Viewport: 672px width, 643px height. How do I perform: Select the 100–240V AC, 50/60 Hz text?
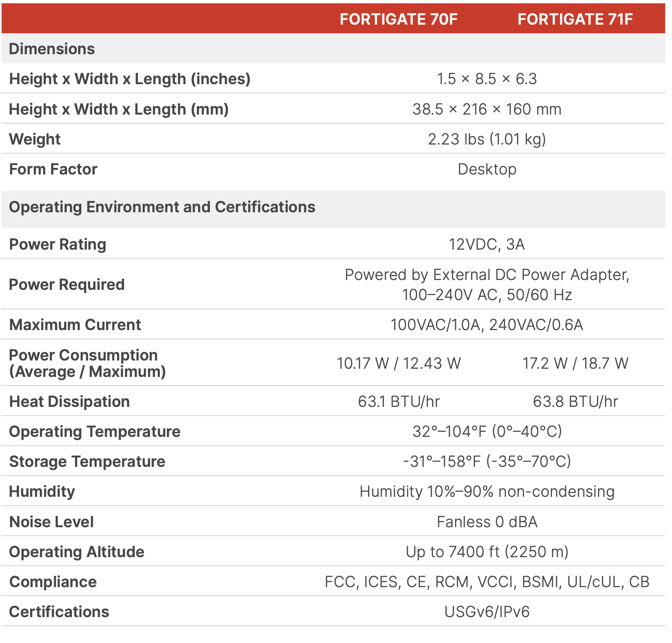(x=487, y=295)
